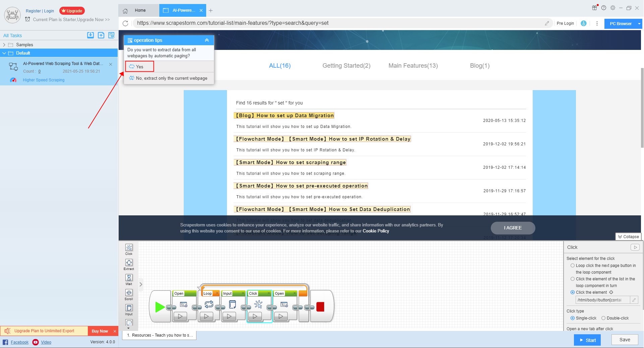Click the element XPath input field
Screen dimensions: 644x348
pyautogui.click(x=603, y=300)
